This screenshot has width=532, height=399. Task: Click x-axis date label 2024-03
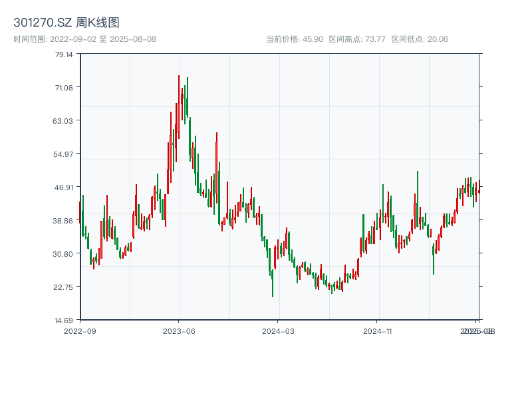click(x=278, y=331)
